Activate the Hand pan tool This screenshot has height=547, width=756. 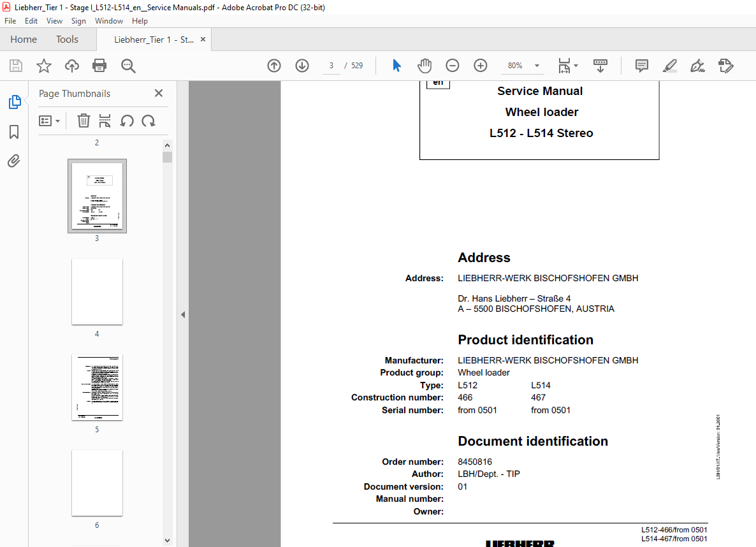(x=425, y=66)
